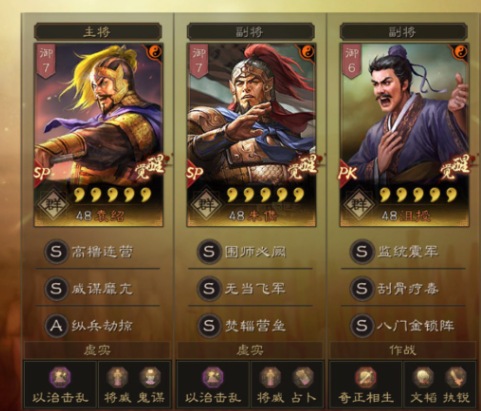This screenshot has height=411, width=481.
Task: Tap the 文韬 trait icon
Action: click(x=423, y=377)
